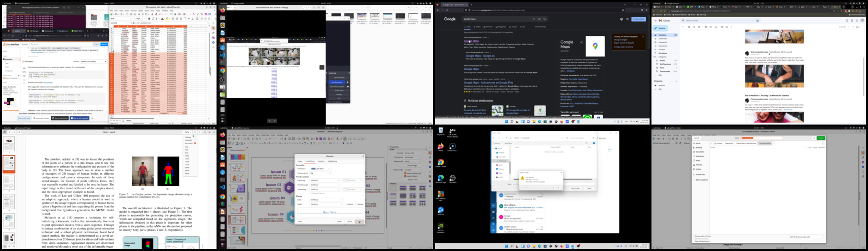Screen dimensions: 868x251
Task: Open Imágenes tab on Google results
Action: click(x=501, y=27)
